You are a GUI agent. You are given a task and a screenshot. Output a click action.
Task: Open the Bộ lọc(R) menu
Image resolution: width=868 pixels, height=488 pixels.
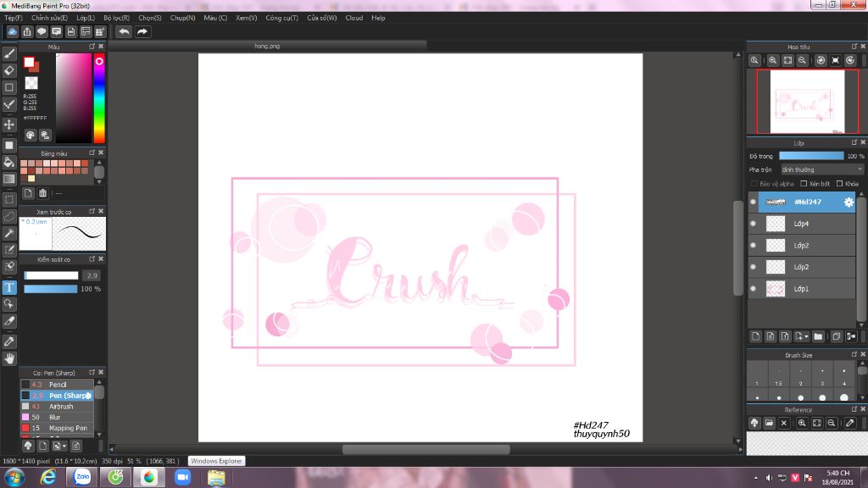coord(116,18)
